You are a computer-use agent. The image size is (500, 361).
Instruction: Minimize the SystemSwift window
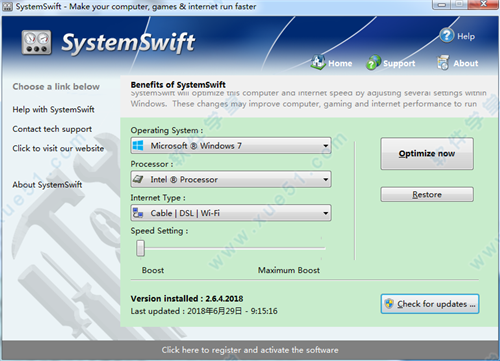442,4
